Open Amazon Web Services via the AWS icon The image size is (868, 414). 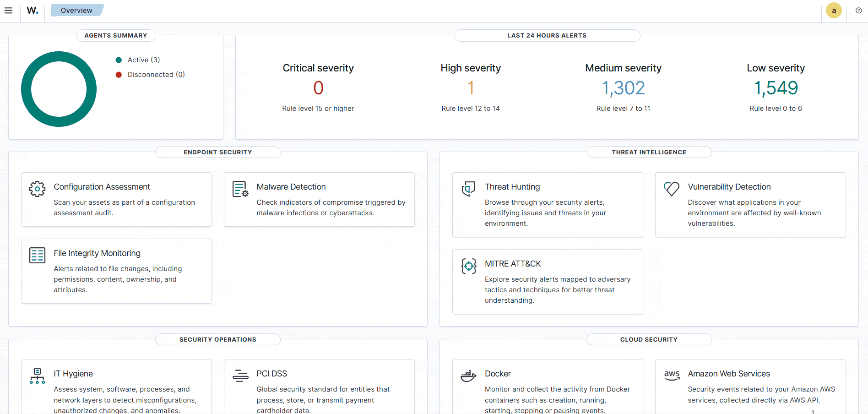672,375
